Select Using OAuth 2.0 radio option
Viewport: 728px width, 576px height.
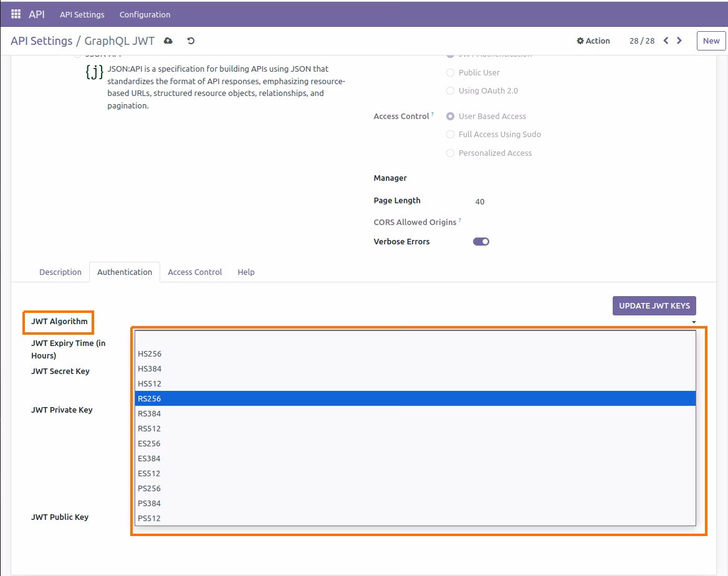pyautogui.click(x=450, y=90)
